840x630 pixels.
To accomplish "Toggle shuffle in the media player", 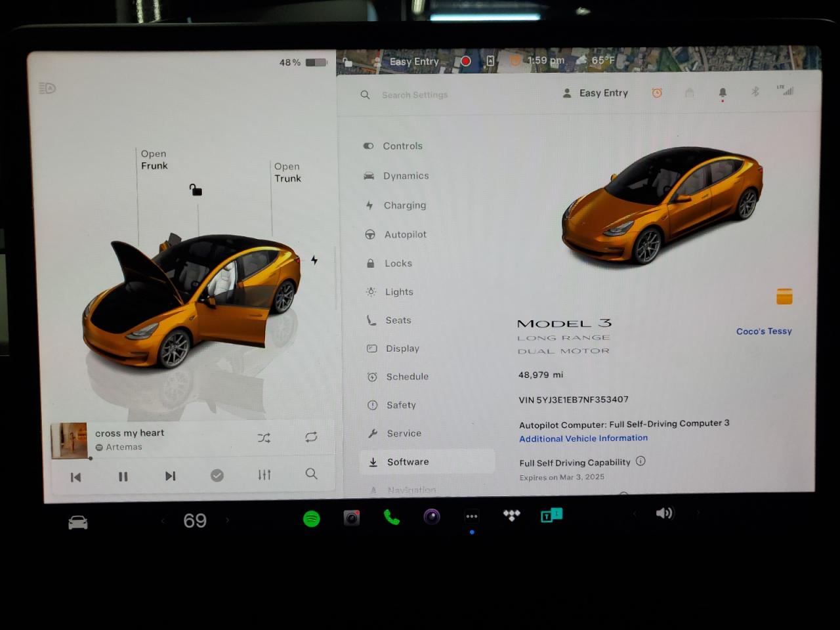I will [264, 438].
